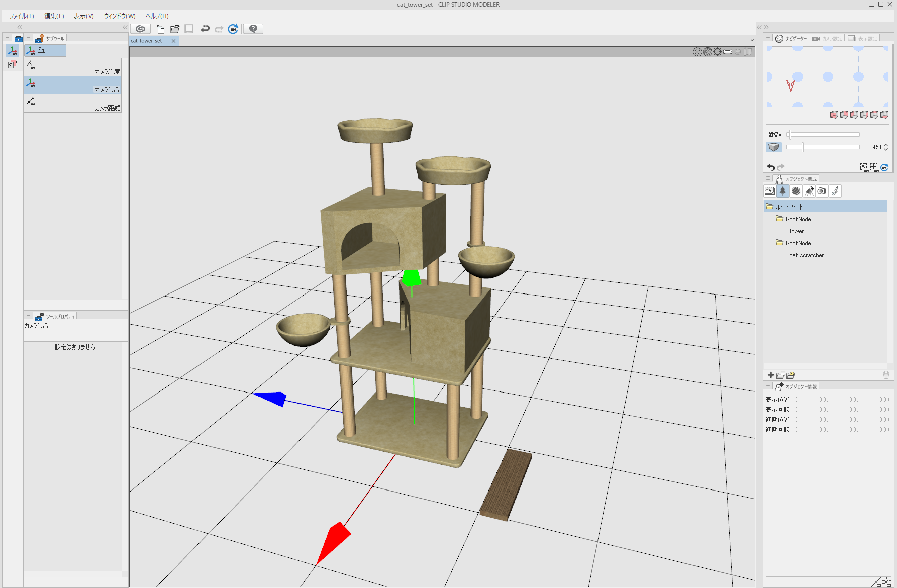The image size is (897, 588).
Task: Click the undo arrow in the navigator panel
Action: tap(771, 167)
